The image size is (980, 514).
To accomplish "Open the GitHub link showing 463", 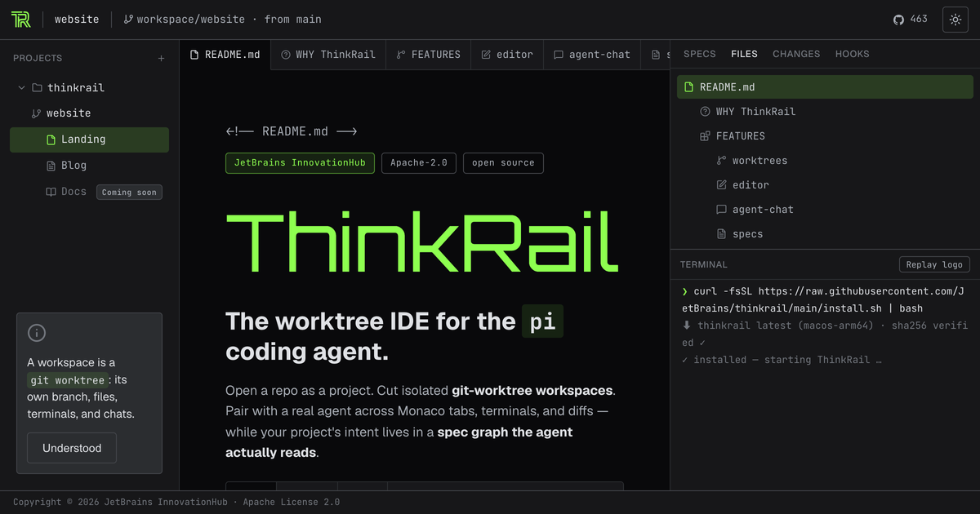I will (x=911, y=19).
